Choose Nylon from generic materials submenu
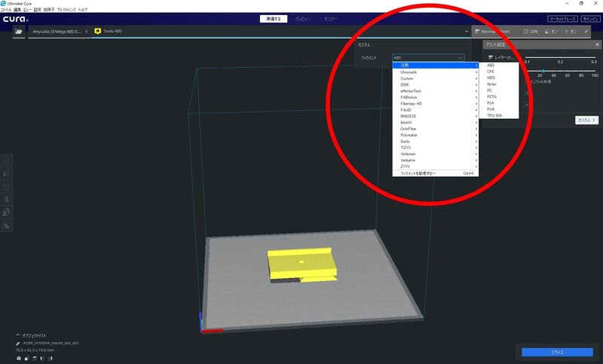The image size is (603, 364). coord(499,84)
